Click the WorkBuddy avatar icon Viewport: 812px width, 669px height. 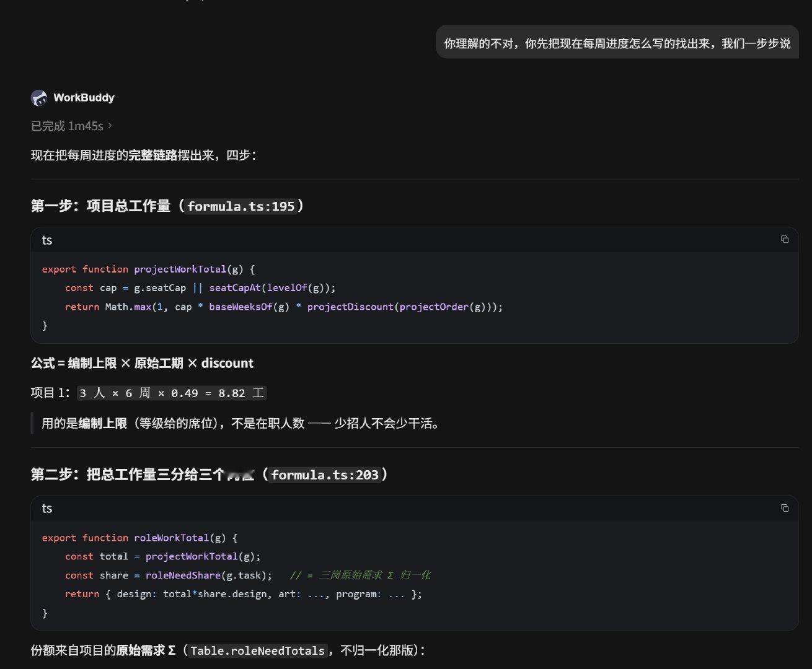(x=39, y=98)
